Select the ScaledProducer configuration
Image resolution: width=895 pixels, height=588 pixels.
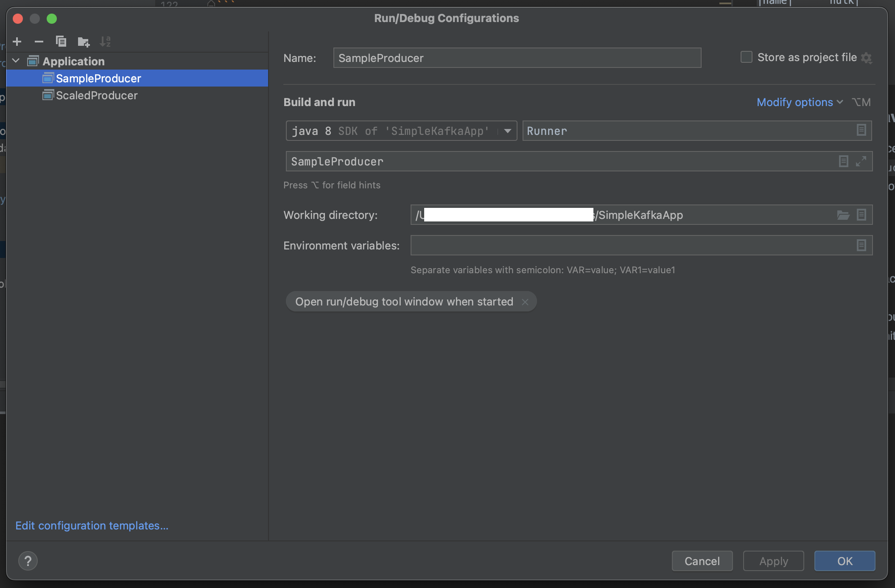coord(97,95)
